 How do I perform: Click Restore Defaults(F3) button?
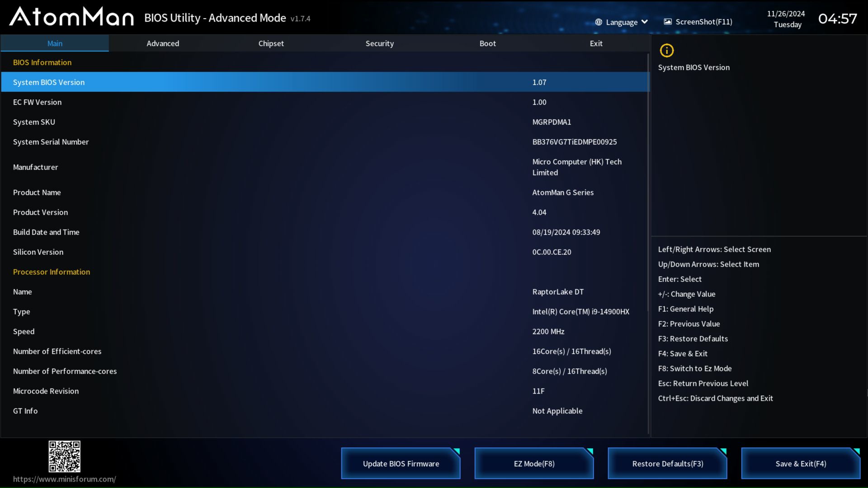667,464
